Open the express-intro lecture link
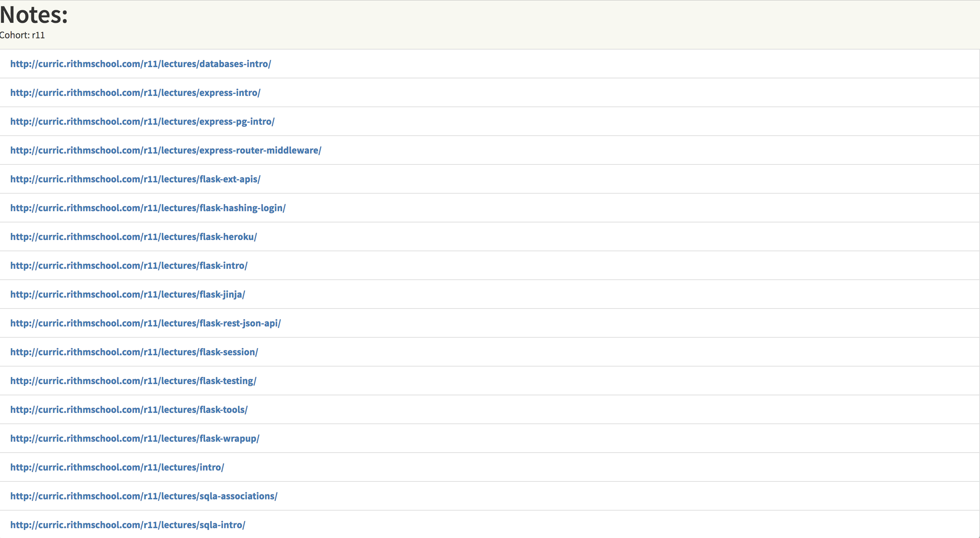Screen dimensions: 980x538 coord(135,93)
